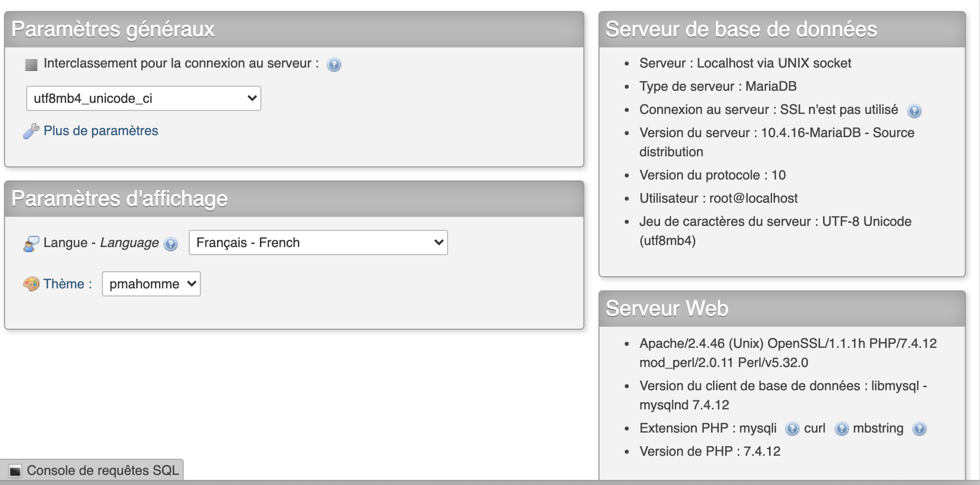Click the collation list icon beside Interclassement

31,65
